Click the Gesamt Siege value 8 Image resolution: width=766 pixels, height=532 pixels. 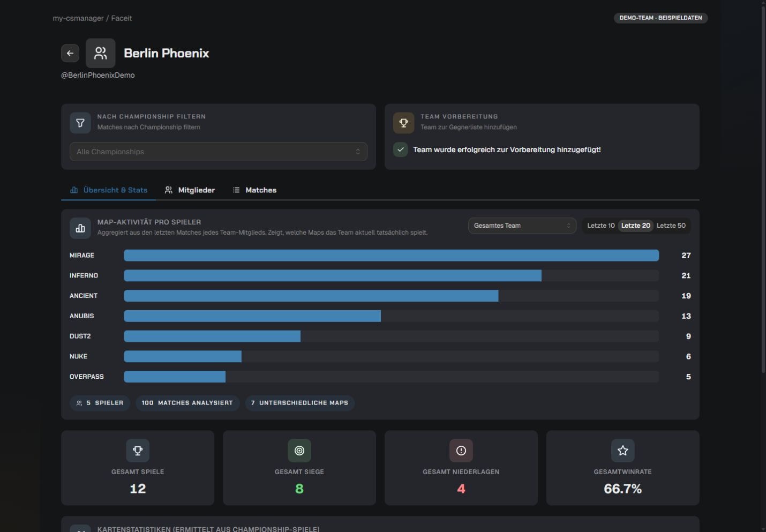[x=299, y=489]
